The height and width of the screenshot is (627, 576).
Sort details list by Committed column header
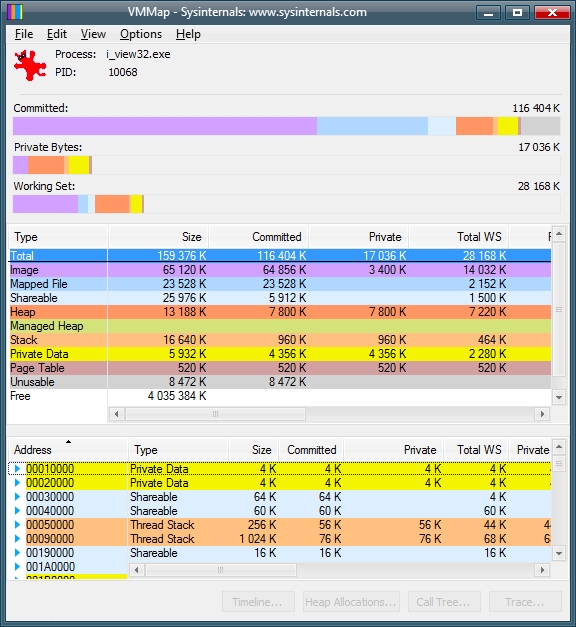pos(312,450)
